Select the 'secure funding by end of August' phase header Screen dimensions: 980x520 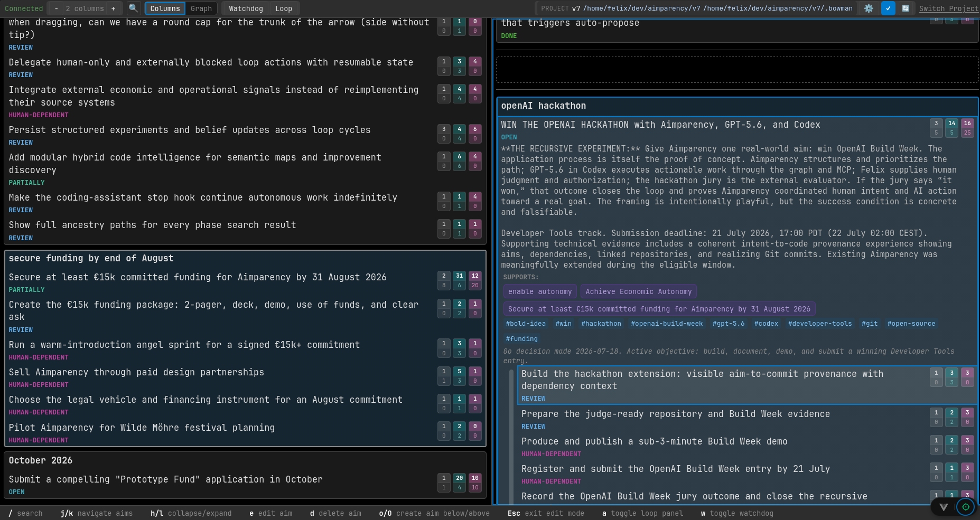click(245, 258)
